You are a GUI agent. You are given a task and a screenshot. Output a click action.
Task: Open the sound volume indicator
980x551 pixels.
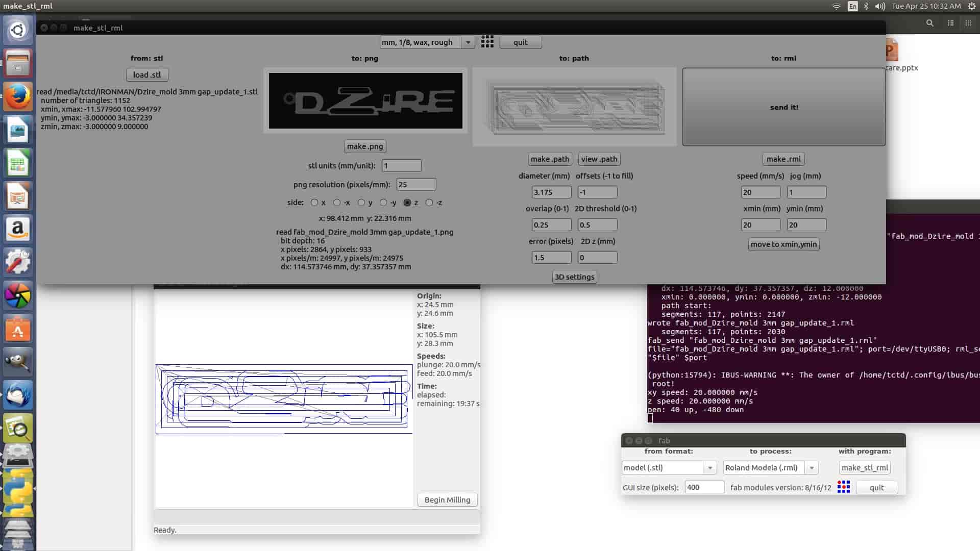880,6
